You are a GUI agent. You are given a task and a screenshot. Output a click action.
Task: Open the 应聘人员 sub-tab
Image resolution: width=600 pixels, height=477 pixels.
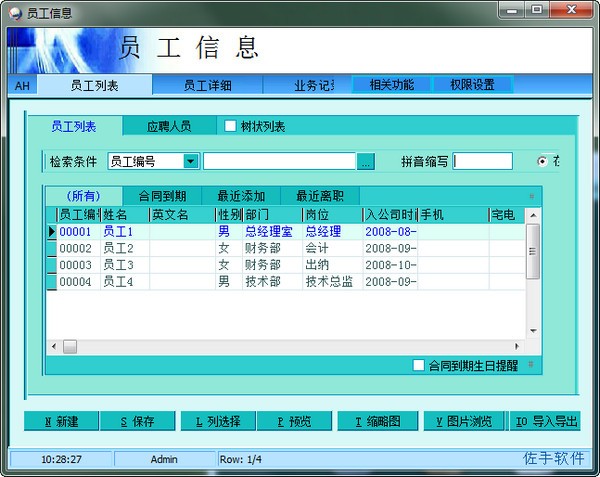click(x=168, y=126)
